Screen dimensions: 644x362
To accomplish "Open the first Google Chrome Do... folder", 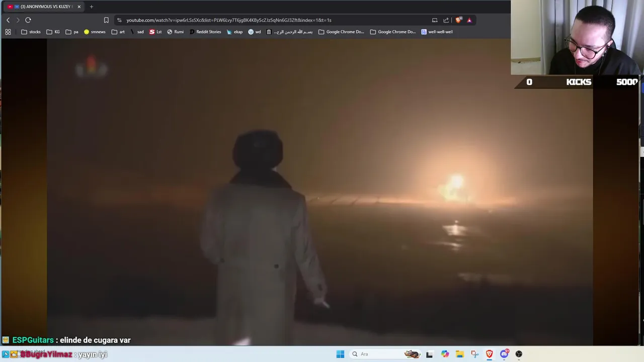I will (341, 32).
